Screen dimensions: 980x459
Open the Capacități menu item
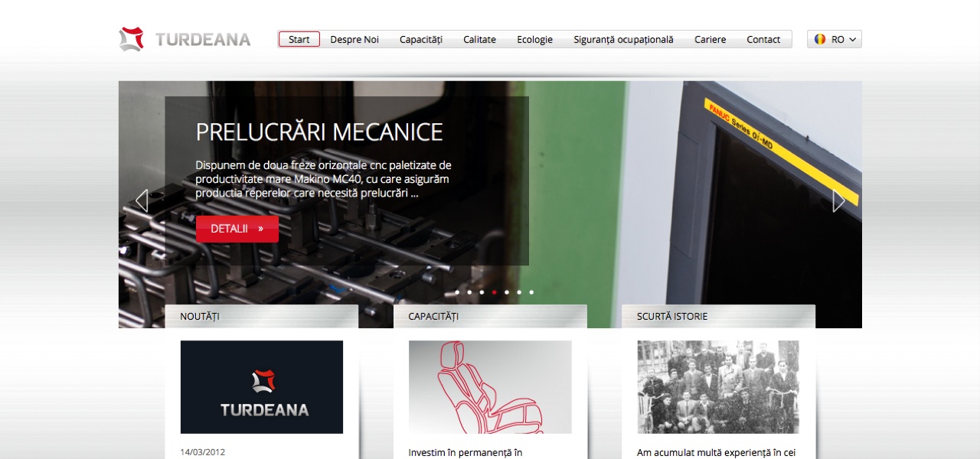tap(421, 39)
